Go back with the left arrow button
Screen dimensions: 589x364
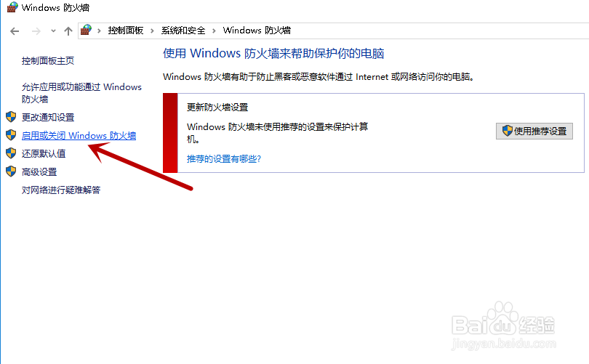pos(15,31)
